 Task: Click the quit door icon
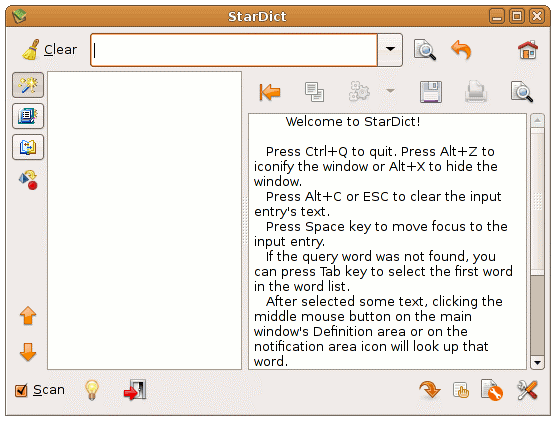pos(135,390)
